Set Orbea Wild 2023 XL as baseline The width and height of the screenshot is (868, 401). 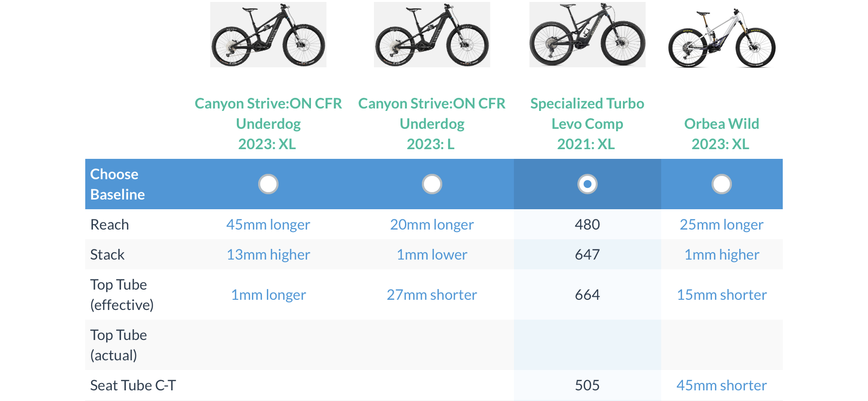pyautogui.click(x=722, y=184)
